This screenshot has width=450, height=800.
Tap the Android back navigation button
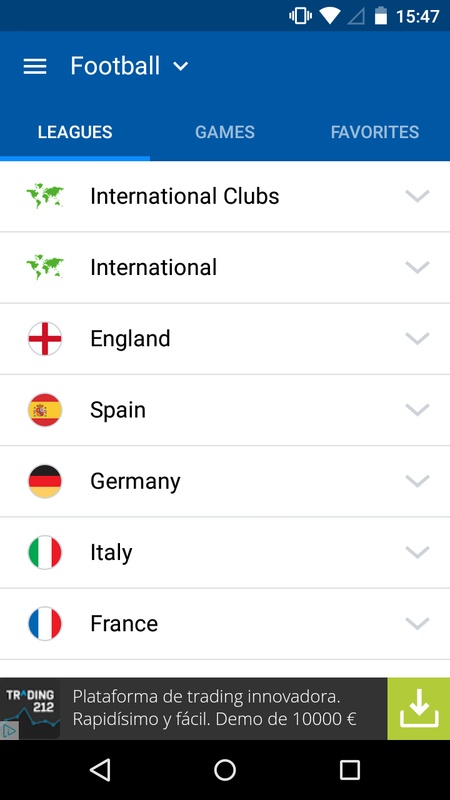click(x=100, y=769)
